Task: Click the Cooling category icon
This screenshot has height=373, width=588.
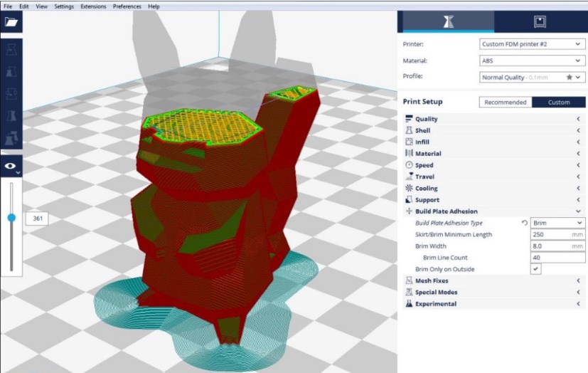Action: coord(409,188)
